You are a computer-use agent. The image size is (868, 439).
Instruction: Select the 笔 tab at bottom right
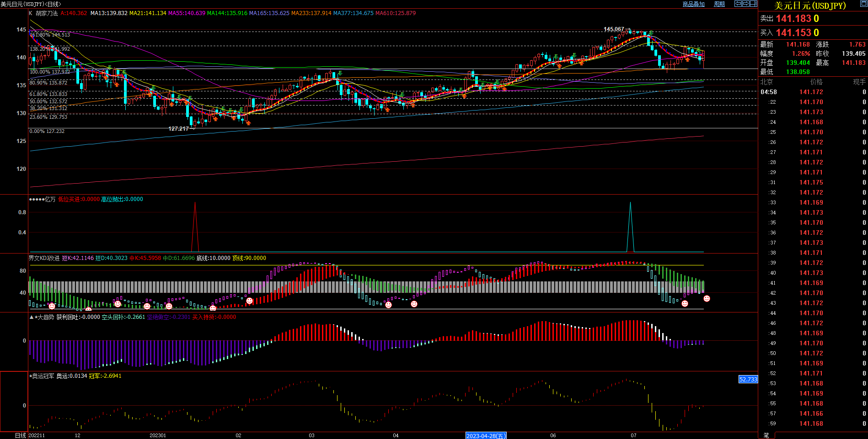point(766,435)
